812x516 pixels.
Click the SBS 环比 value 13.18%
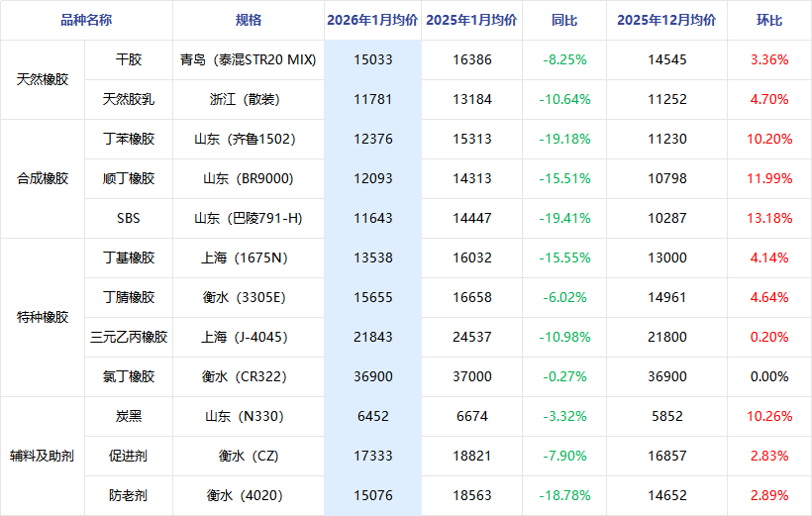tap(769, 218)
